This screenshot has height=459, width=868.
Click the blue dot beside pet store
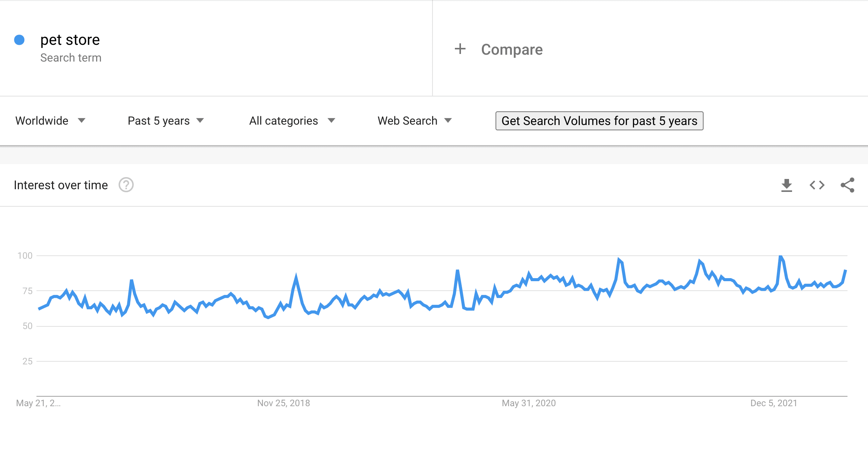coord(19,40)
